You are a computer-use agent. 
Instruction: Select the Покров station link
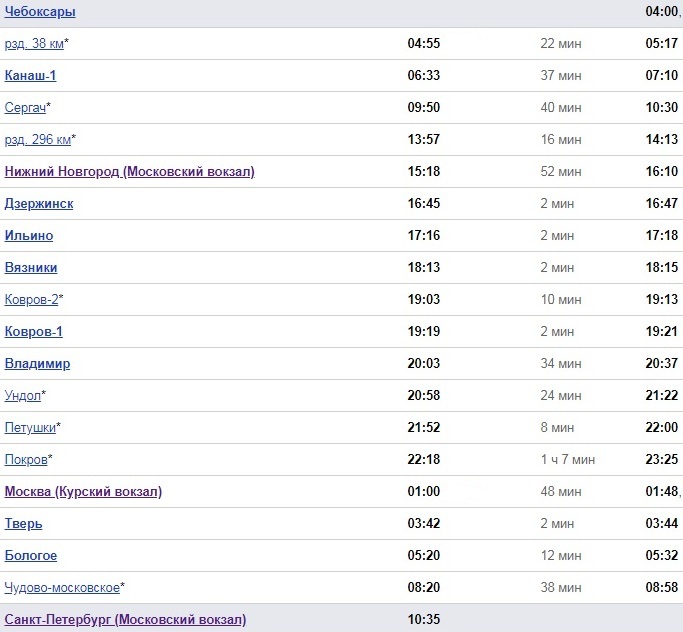pos(26,460)
